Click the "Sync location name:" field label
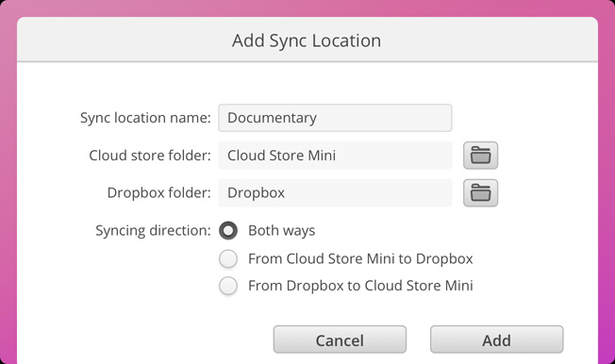This screenshot has width=615, height=364. point(145,118)
